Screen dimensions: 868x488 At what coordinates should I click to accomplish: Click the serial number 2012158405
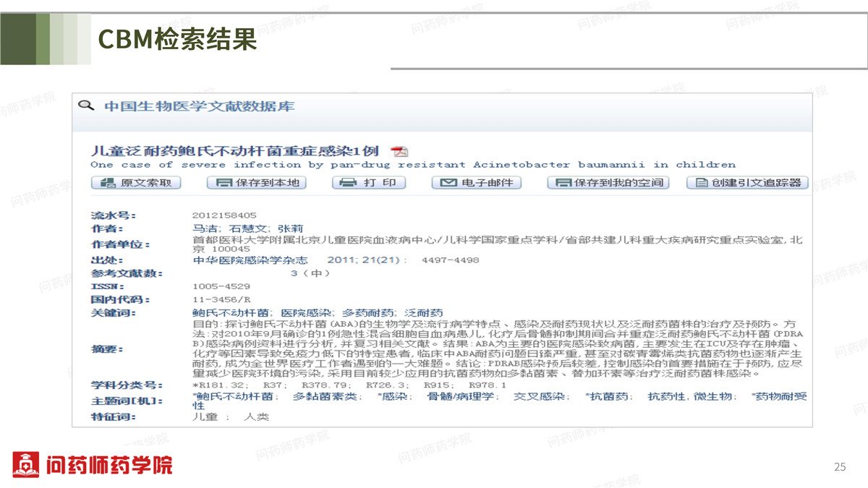(224, 215)
